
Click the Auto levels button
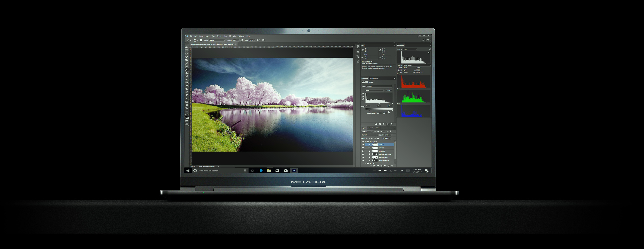pos(389,90)
